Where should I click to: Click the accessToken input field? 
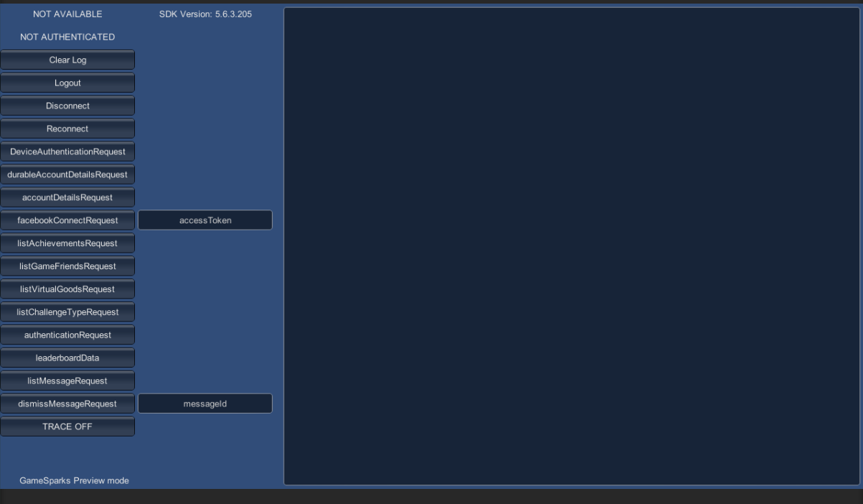205,220
